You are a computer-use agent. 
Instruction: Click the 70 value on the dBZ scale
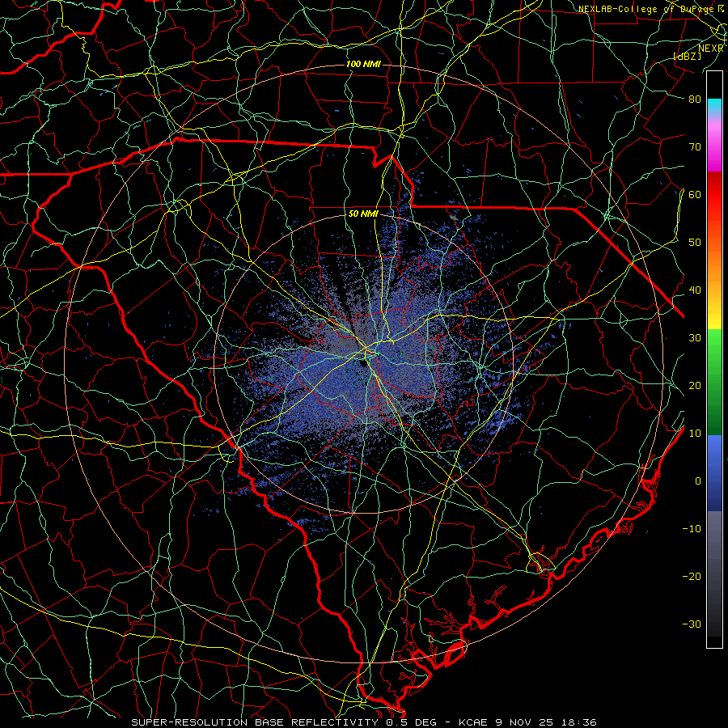pyautogui.click(x=695, y=146)
